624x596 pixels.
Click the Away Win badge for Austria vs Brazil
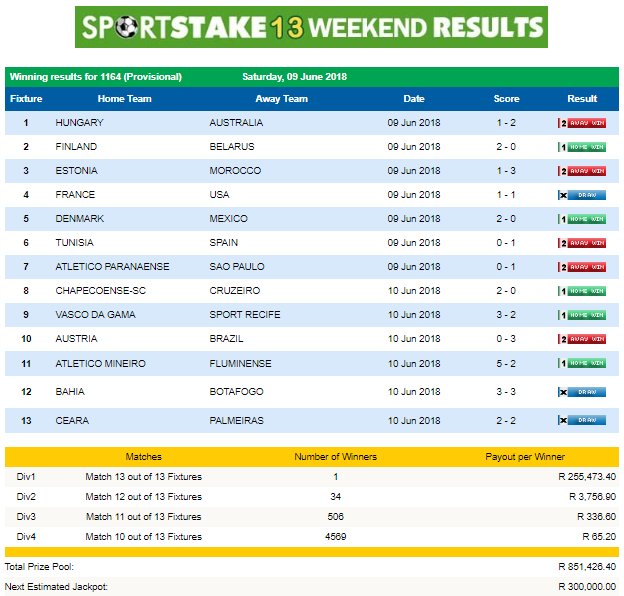[x=582, y=339]
